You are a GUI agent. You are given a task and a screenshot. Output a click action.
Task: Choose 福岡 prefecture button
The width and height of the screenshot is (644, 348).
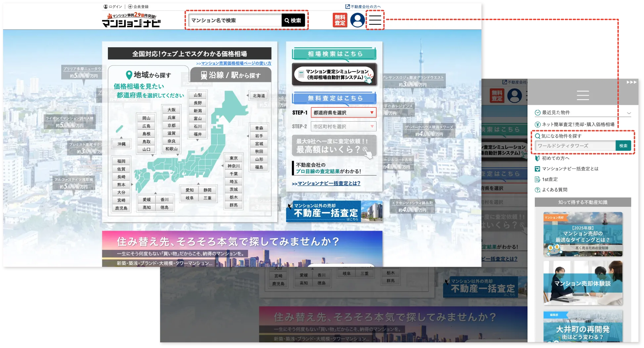121,161
